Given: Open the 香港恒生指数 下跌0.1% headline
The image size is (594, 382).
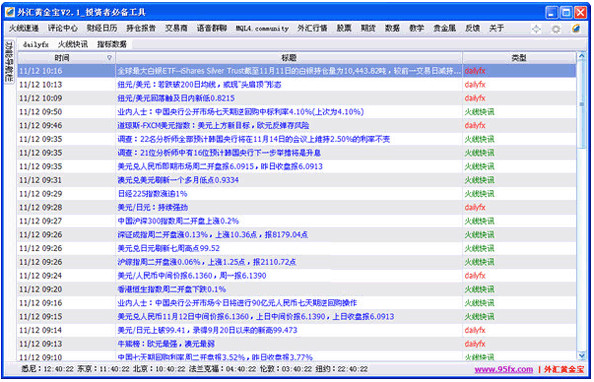Looking at the screenshot, I should [x=172, y=289].
